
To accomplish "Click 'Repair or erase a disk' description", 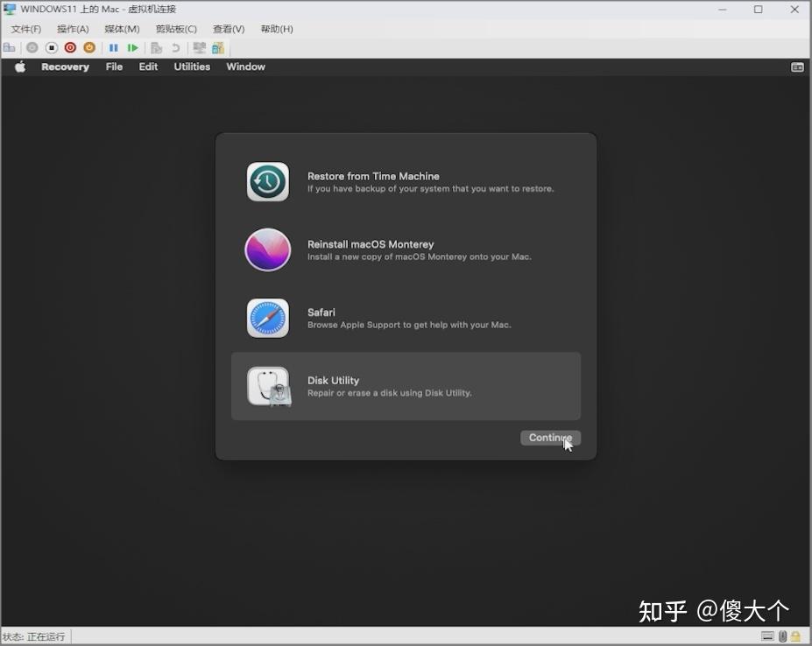I will pyautogui.click(x=390, y=393).
